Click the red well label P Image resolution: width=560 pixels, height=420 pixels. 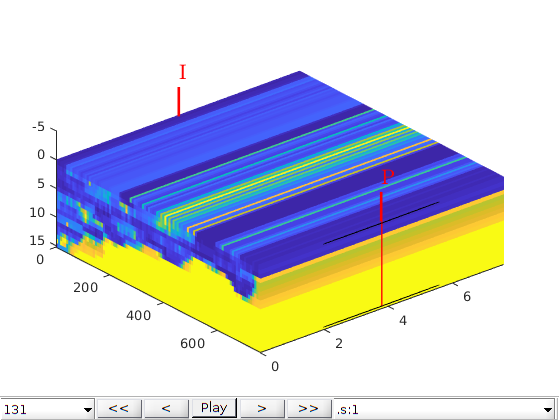(x=388, y=177)
